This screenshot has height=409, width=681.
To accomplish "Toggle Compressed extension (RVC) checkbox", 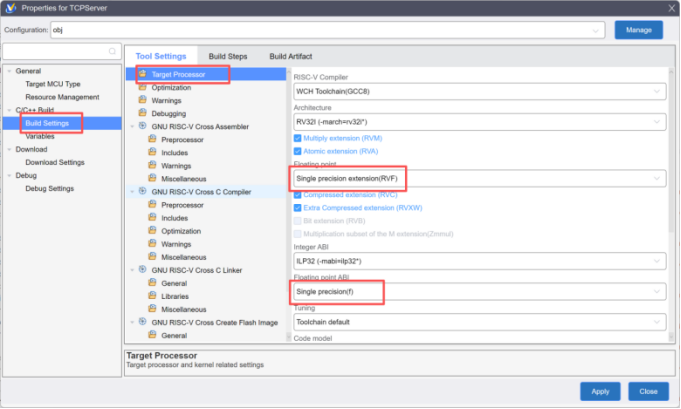I will click(x=298, y=195).
